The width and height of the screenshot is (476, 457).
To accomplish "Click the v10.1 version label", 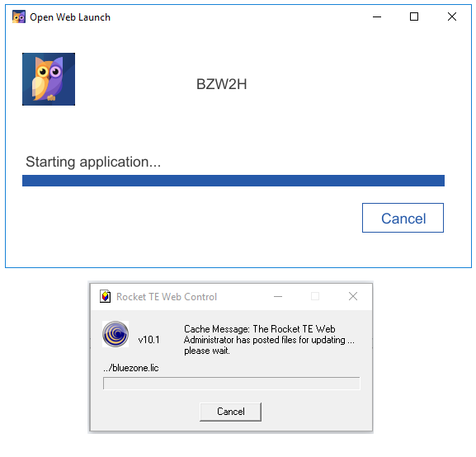I will coord(148,340).
